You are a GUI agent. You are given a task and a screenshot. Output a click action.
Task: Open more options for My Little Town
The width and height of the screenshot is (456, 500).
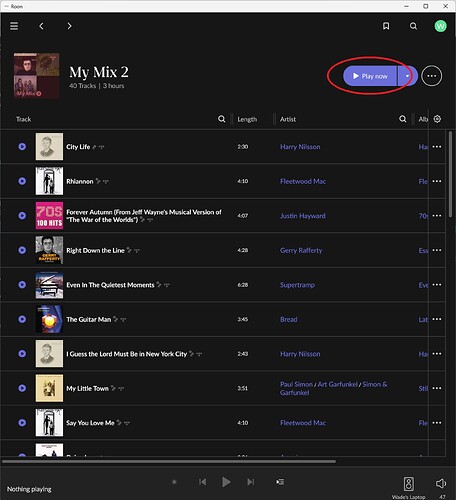pyautogui.click(x=437, y=388)
